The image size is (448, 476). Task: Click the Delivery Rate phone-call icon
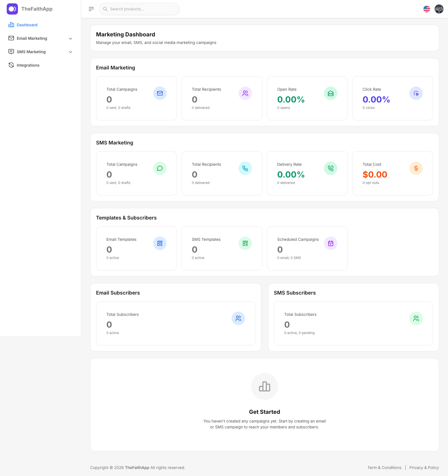tap(331, 168)
